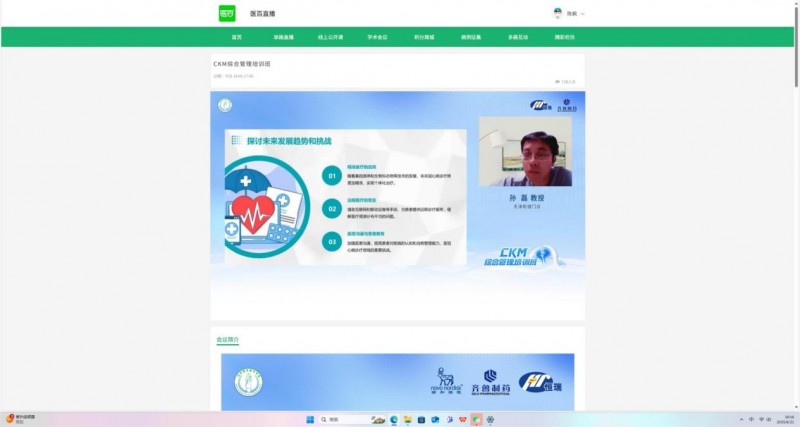Open the system tray clock and date

tap(789, 419)
